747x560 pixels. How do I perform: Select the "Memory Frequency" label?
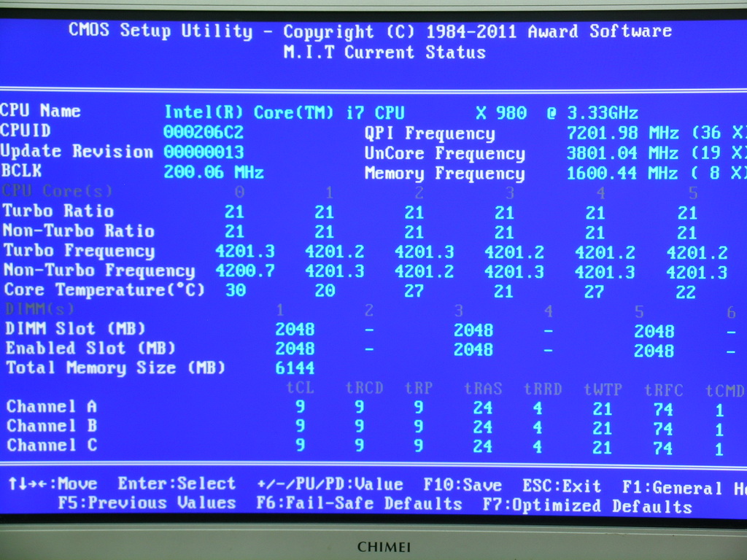click(444, 174)
